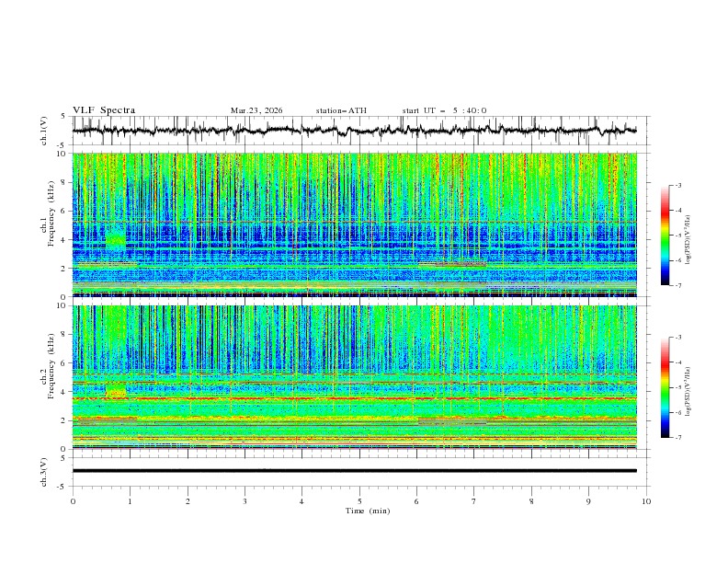Image resolution: width=728 pixels, height=563 pixels.
Task: Click the "-5" tick on ch.2 colorbar
Action: [677, 387]
